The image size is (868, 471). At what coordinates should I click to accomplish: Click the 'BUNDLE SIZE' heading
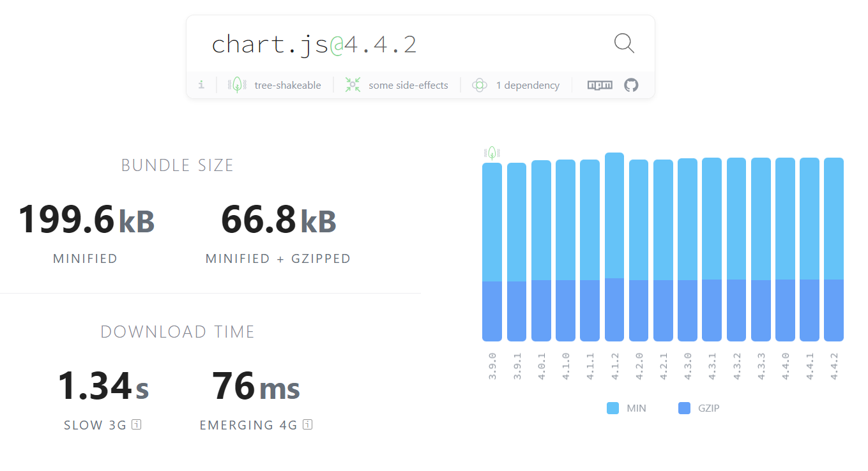click(178, 165)
